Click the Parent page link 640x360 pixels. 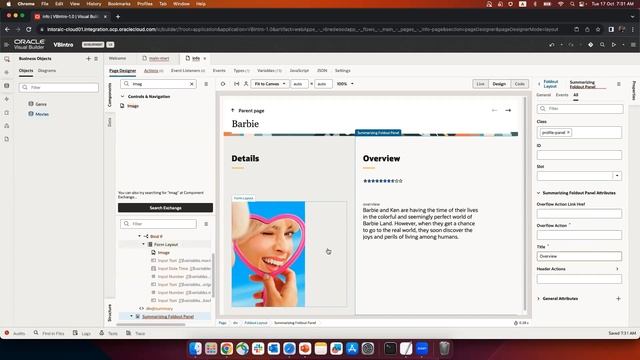click(251, 111)
